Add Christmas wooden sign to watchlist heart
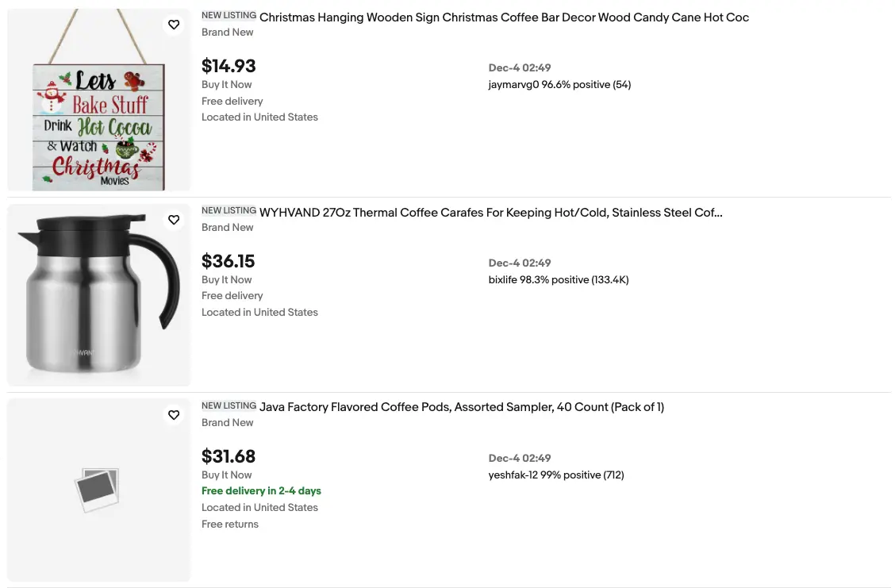Screen dimensions: 895x588 tap(174, 25)
